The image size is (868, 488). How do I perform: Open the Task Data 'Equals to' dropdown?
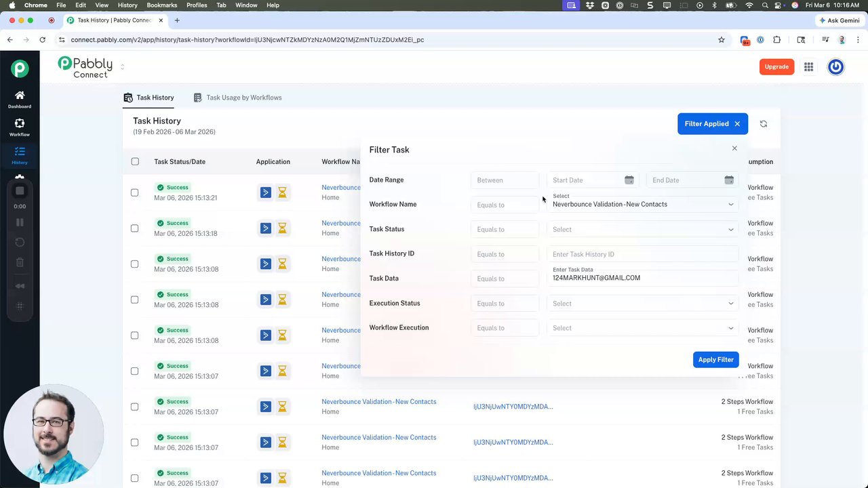point(505,279)
